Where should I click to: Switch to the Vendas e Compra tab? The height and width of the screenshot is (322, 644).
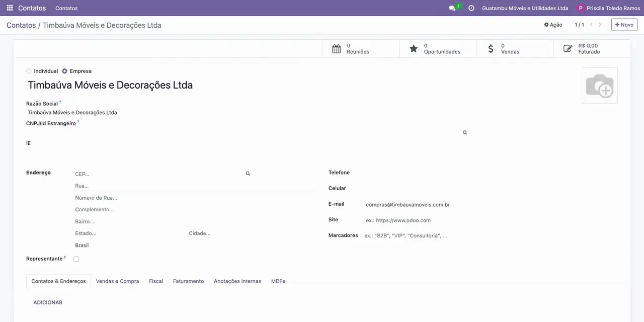[117, 281]
